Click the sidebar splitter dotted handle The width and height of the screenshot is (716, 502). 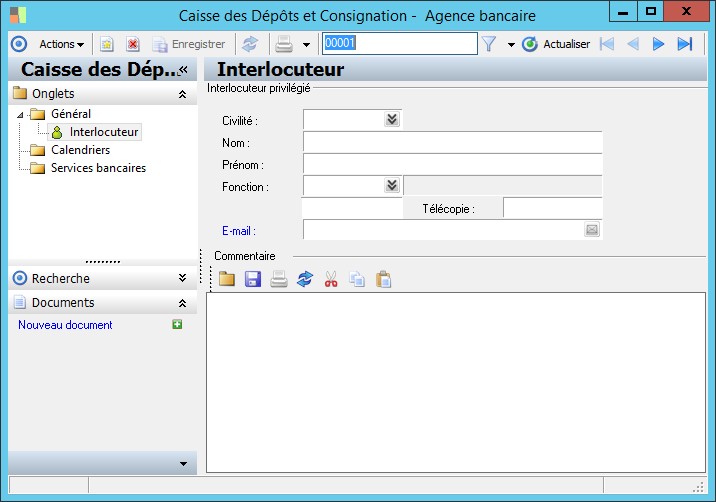(103, 262)
